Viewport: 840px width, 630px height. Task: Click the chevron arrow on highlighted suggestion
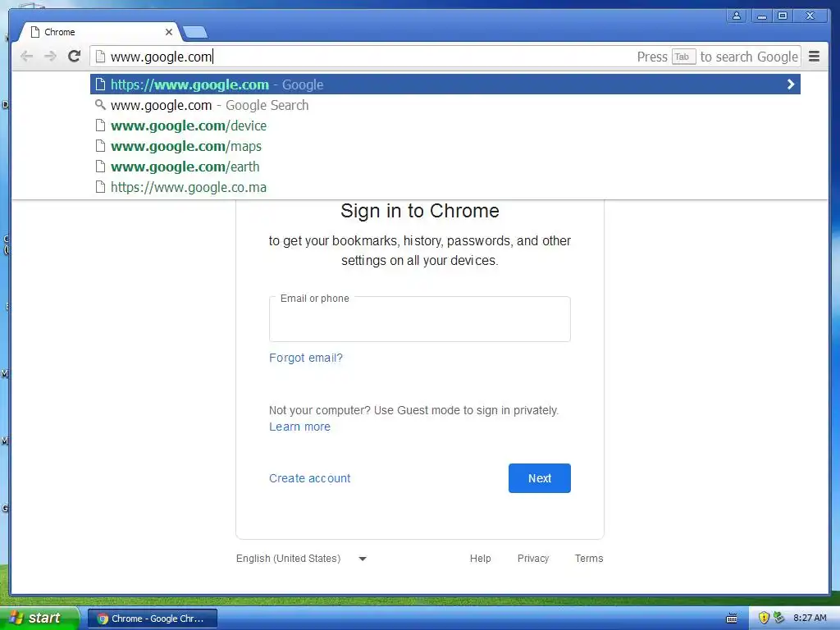[791, 84]
